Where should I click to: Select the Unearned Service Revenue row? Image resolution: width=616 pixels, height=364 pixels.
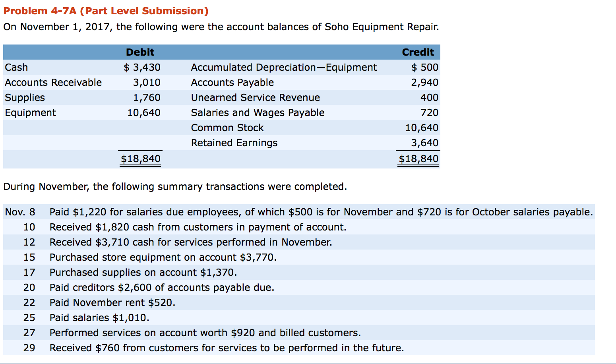[255, 97]
